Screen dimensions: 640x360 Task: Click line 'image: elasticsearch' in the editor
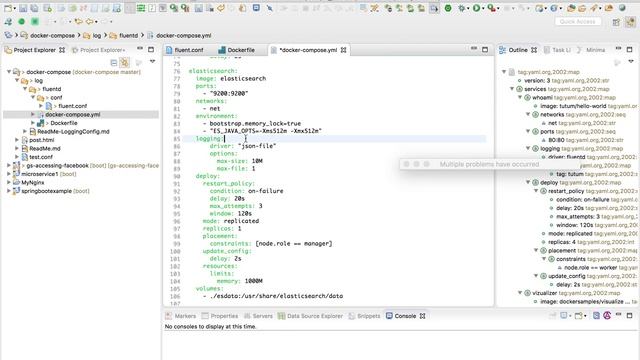coord(231,78)
